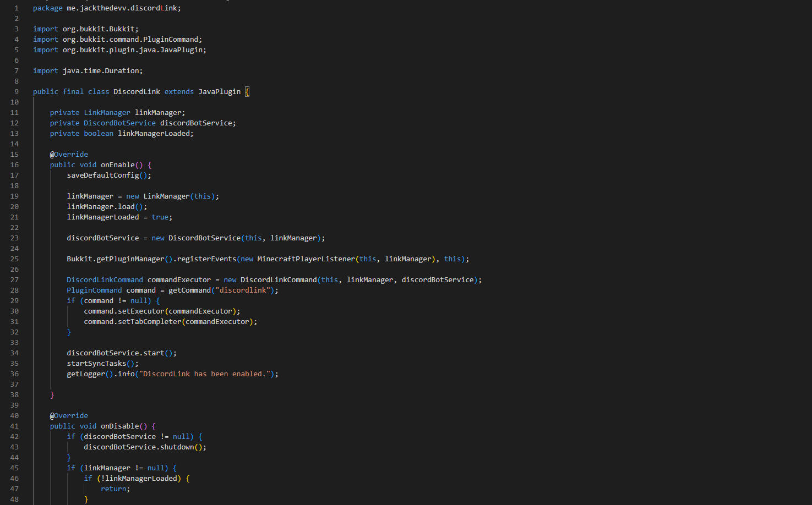Click the 'return' keyword on line 47

click(113, 489)
